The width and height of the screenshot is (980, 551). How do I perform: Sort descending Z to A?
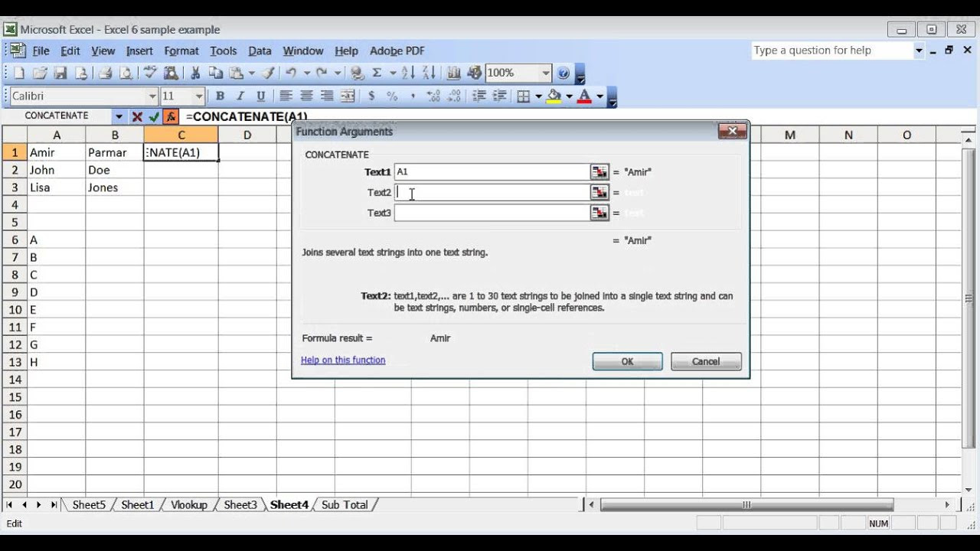pyautogui.click(x=429, y=73)
